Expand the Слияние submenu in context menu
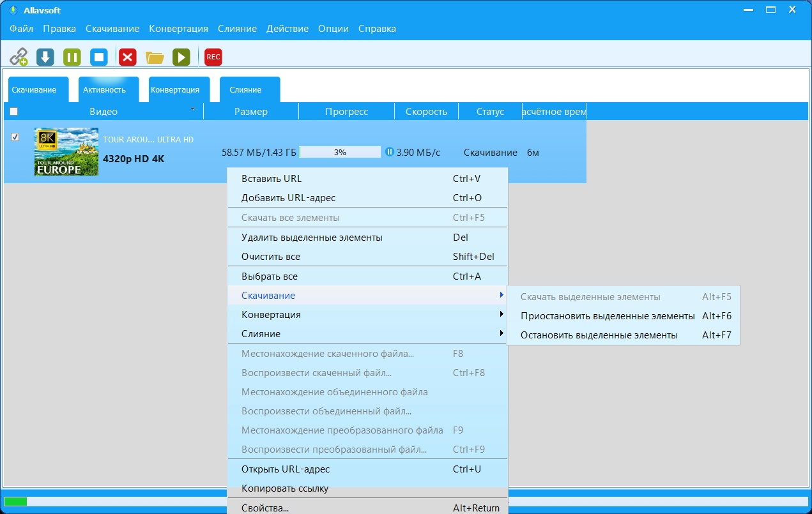This screenshot has height=514, width=812. click(367, 334)
